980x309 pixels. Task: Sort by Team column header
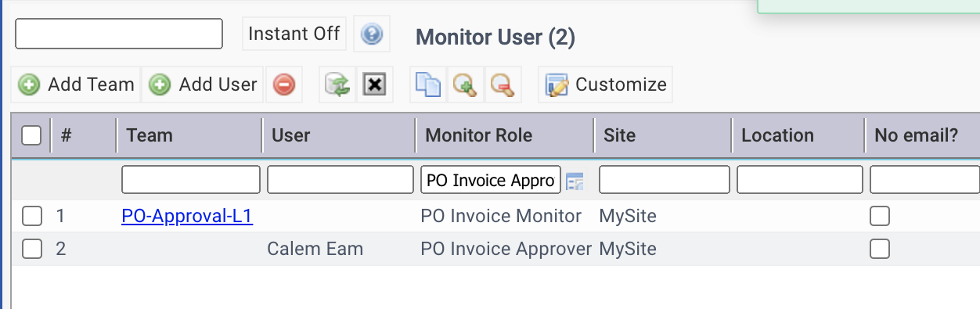pos(150,135)
